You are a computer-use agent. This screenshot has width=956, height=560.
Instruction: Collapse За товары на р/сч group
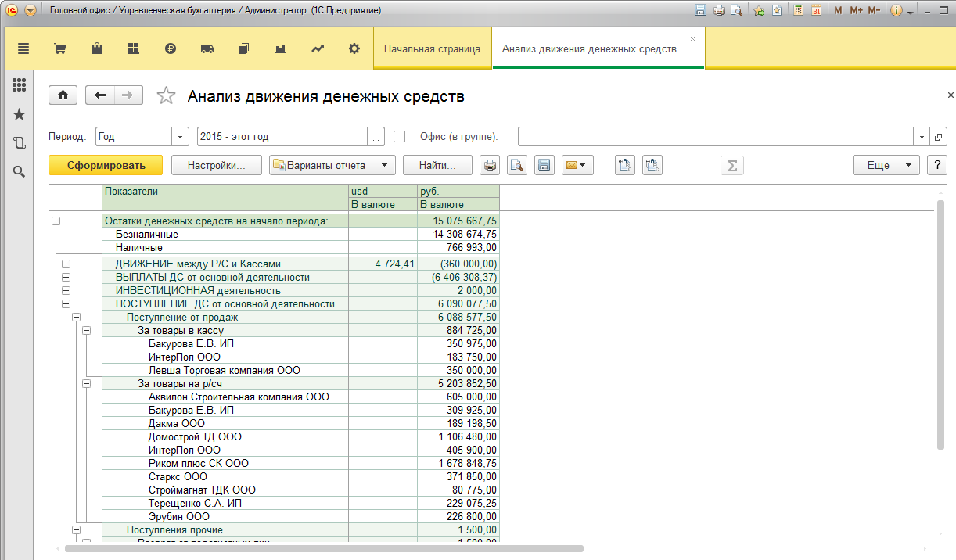point(86,384)
